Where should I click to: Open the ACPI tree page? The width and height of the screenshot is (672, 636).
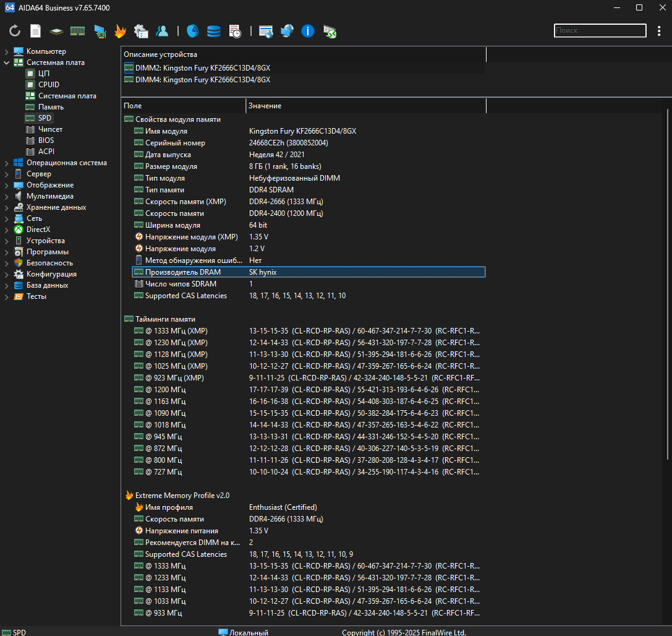click(x=46, y=152)
